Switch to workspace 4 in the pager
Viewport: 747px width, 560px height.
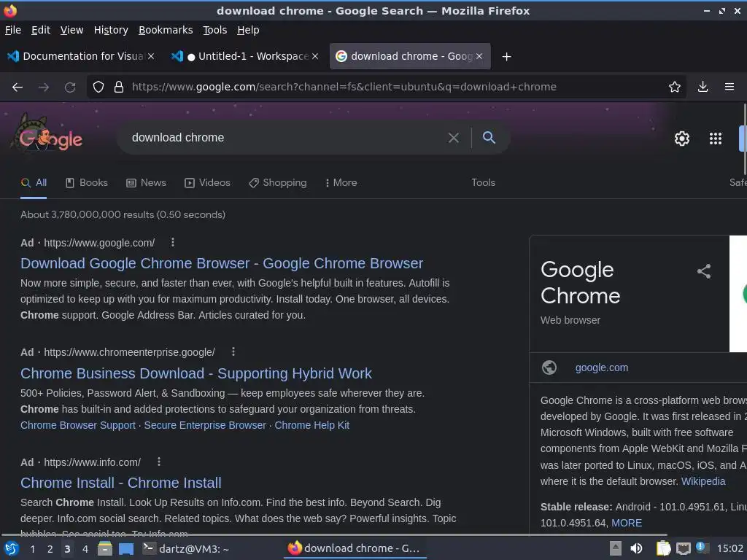tap(85, 549)
